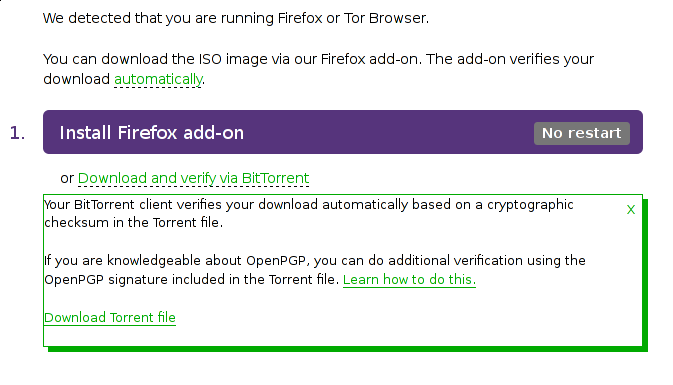Close the BitTorrent info box with X
673x385 pixels.
click(631, 209)
